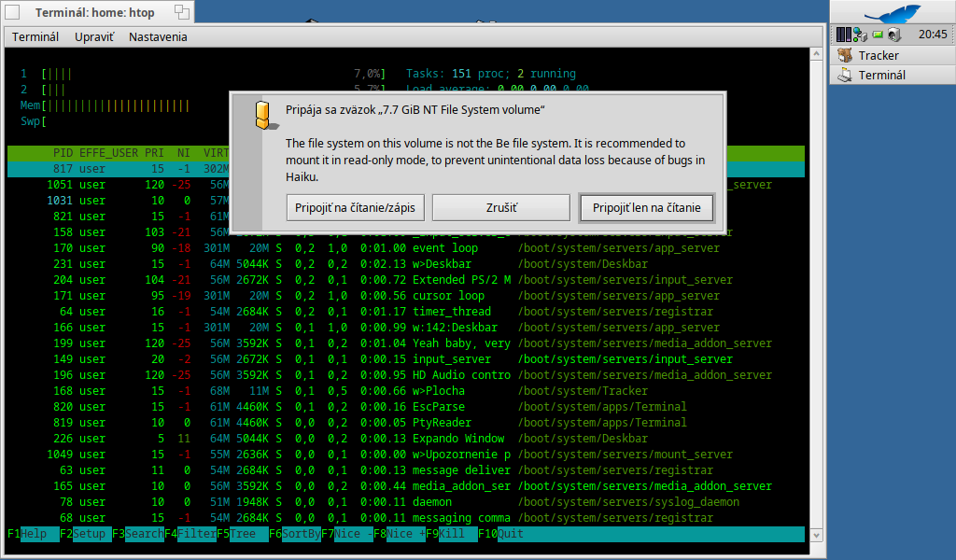Select process row 'HD Audio contro'
Viewport: 956px width, 560px height.
406,375
